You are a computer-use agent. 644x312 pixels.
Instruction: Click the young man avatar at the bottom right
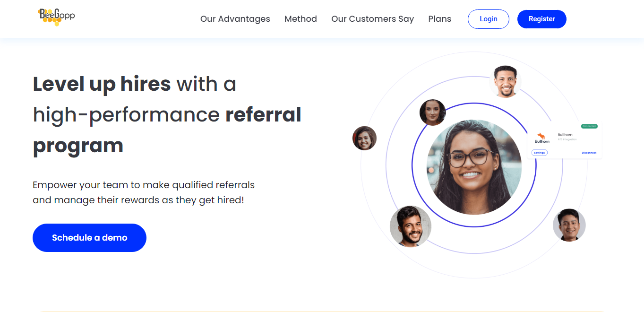569,225
